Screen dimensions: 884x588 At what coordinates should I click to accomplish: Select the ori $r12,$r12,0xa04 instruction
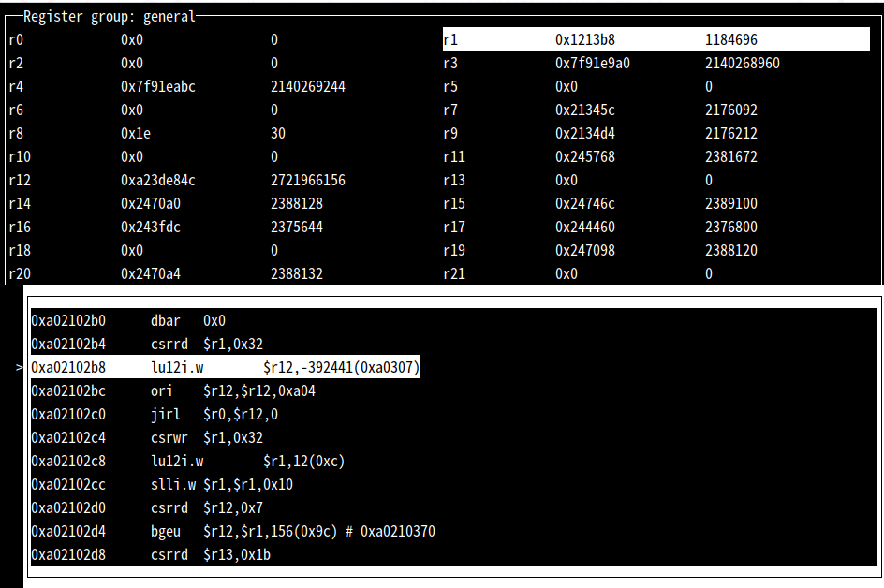(x=232, y=391)
